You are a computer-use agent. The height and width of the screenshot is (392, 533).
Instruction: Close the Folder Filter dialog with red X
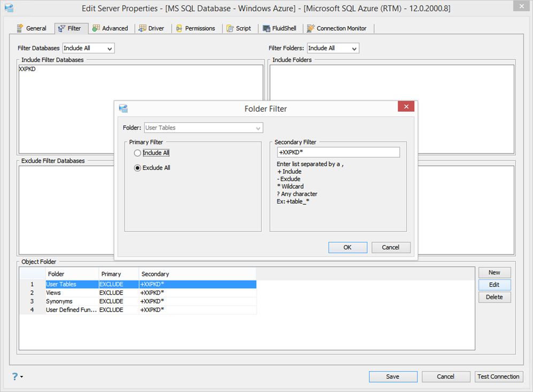tap(406, 107)
